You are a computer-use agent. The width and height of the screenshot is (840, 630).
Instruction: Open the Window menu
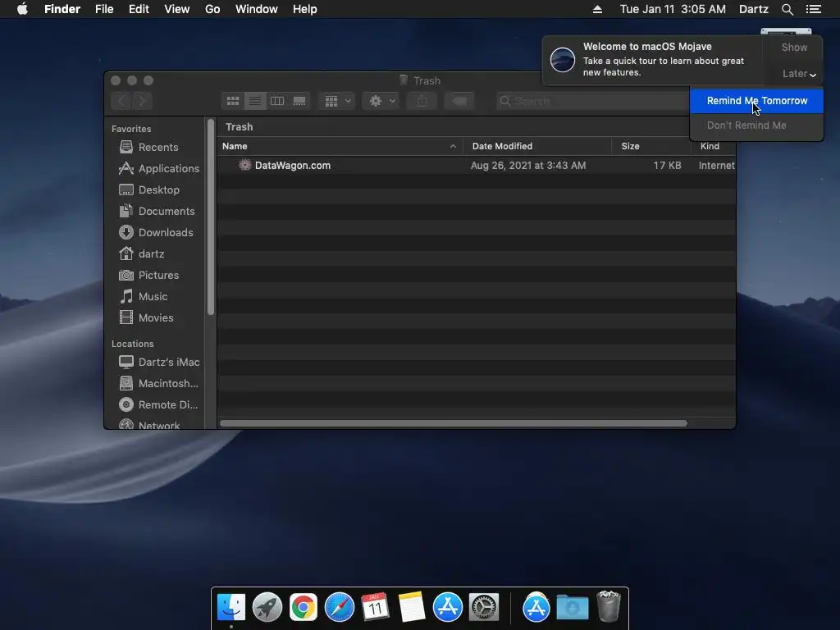[x=257, y=9]
